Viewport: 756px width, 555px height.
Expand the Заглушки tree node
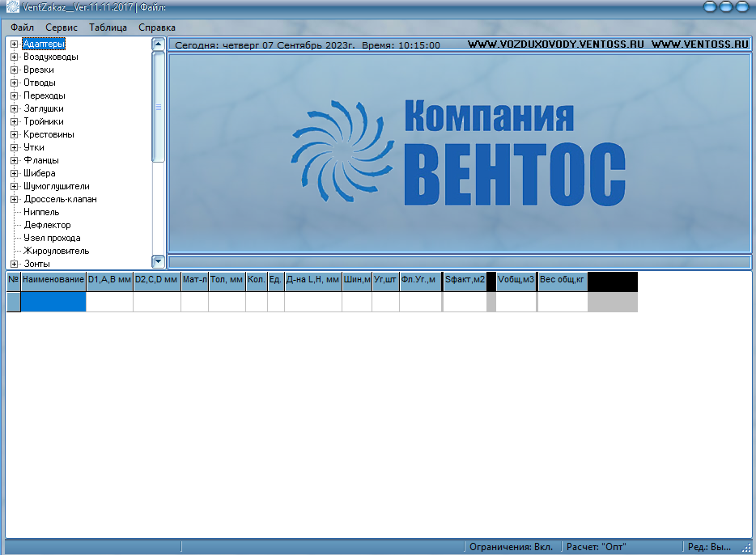[14, 109]
